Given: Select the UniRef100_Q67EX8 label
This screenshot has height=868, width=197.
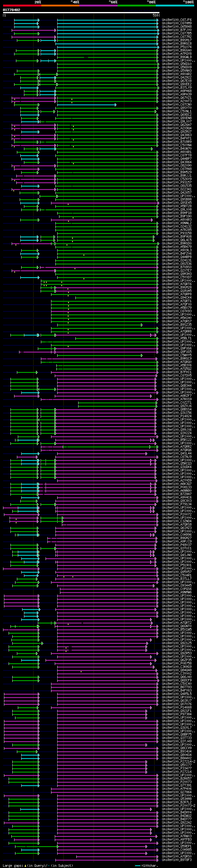Looking at the screenshot, I should pos(177,81).
